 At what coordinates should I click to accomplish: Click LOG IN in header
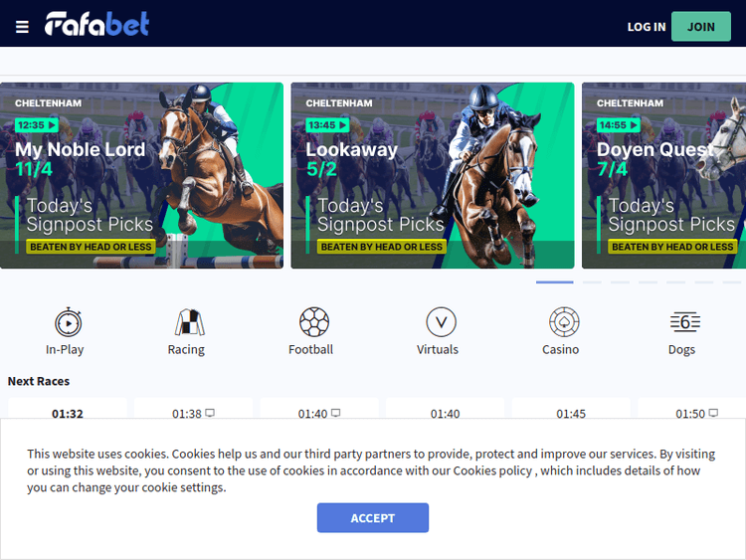647,27
